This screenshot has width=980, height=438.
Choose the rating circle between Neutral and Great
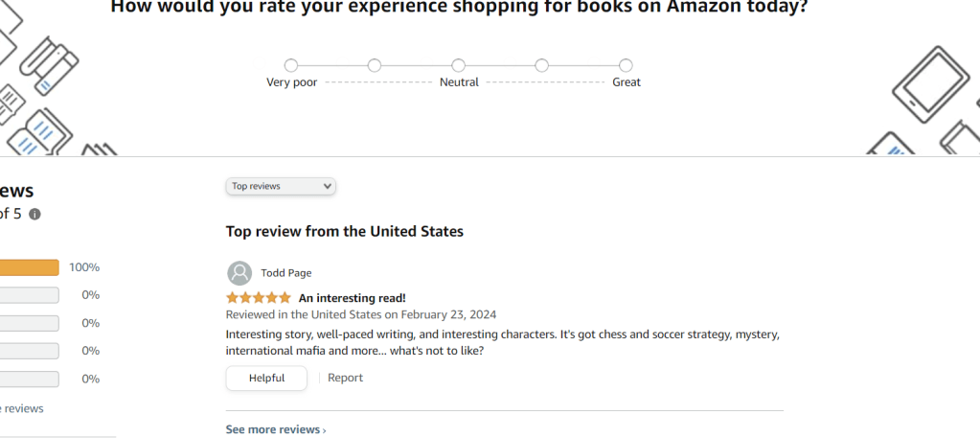tap(542, 65)
